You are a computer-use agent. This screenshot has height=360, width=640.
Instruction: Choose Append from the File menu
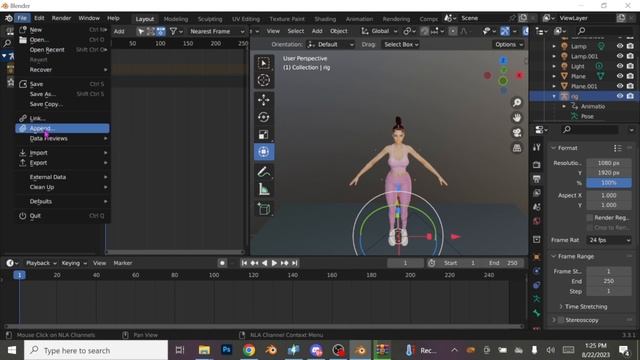[x=62, y=129]
